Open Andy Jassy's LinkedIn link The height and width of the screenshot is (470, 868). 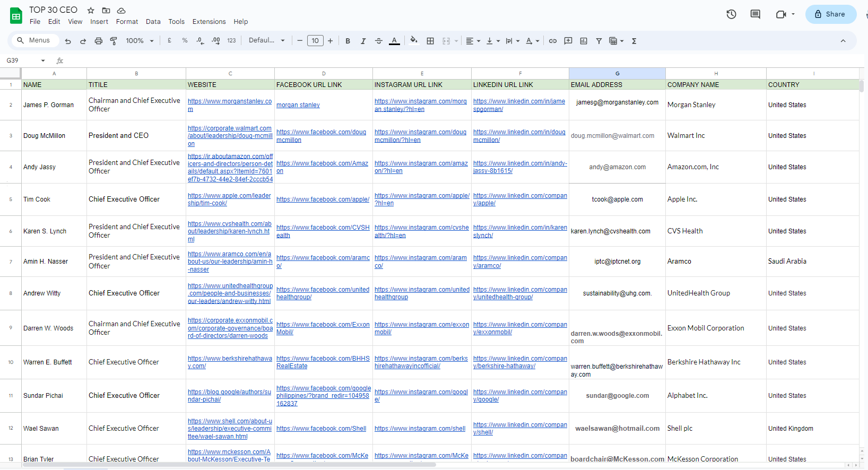click(520, 167)
